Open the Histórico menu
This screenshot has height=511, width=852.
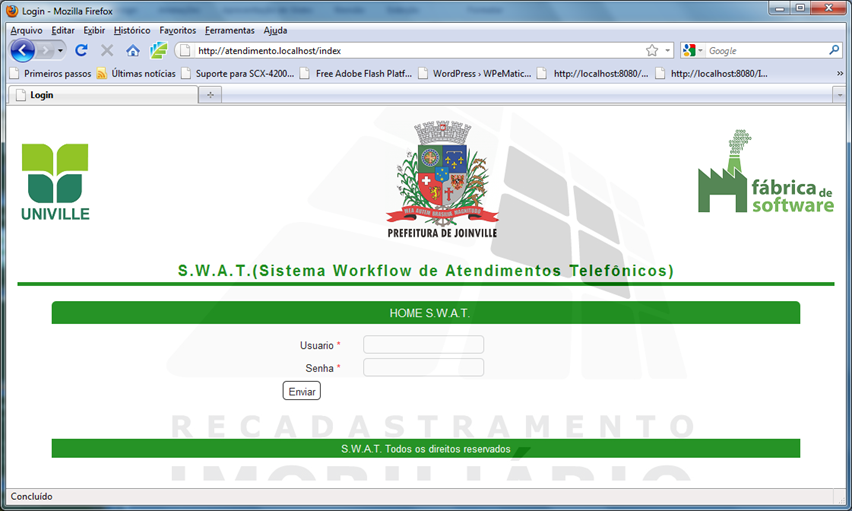click(x=132, y=30)
